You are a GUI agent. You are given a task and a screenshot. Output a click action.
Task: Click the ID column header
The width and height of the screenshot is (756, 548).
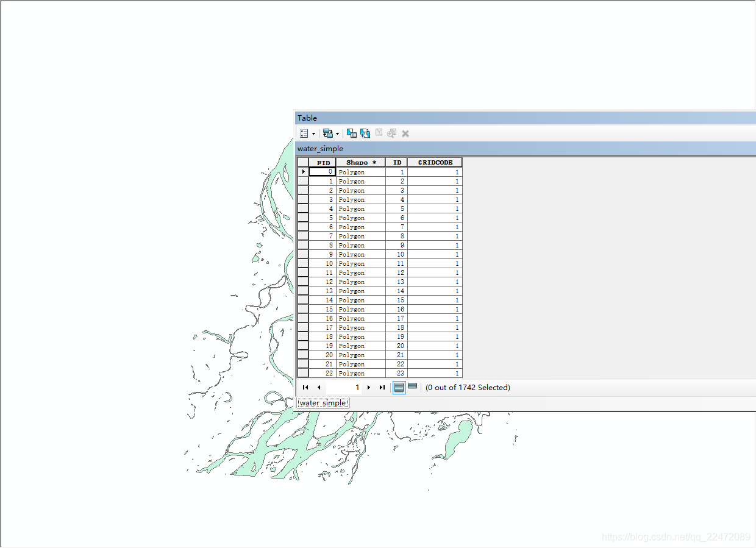pyautogui.click(x=397, y=162)
